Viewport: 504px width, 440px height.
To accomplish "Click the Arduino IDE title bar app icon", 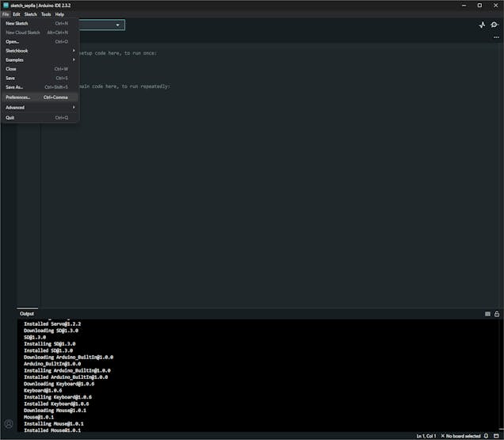I will (6, 5).
